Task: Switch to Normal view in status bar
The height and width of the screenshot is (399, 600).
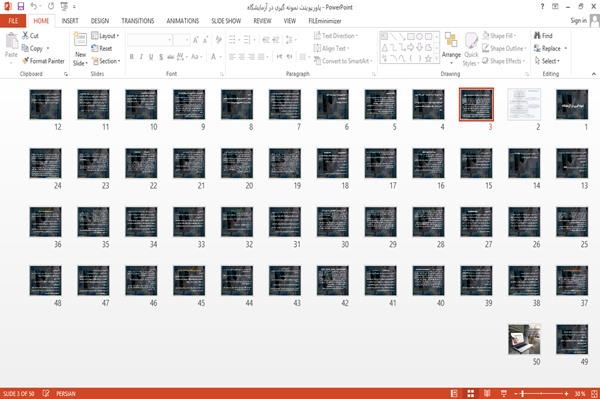Action: pos(454,393)
